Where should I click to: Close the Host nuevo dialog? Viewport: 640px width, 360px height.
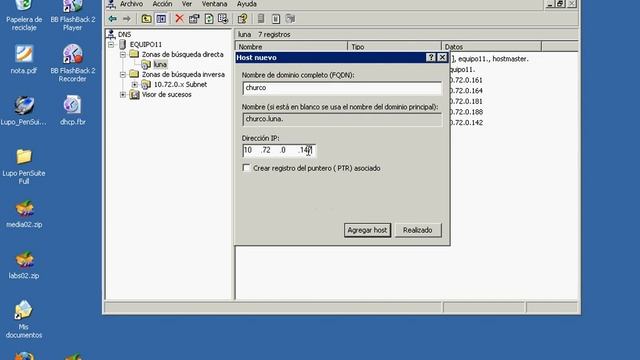pos(442,58)
